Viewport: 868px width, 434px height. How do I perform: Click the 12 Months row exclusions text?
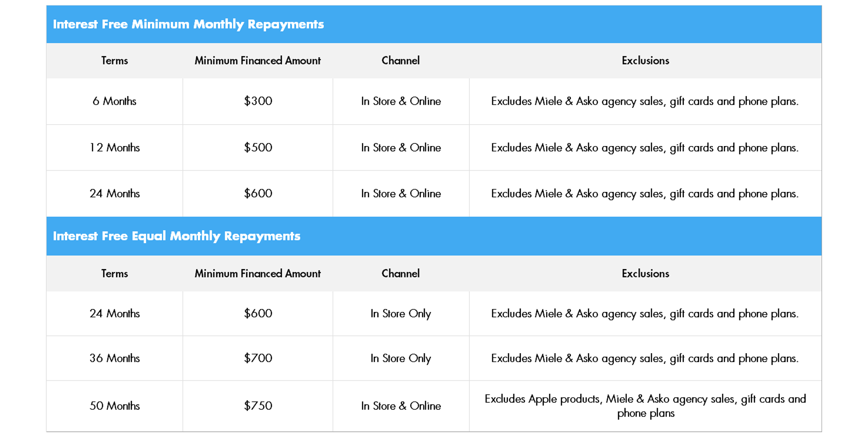(x=645, y=148)
